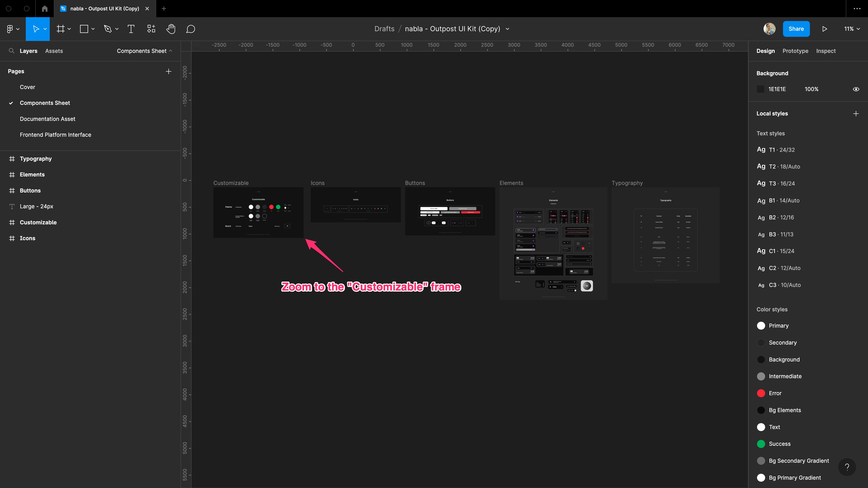Screen dimensions: 868x488
Task: Toggle visibility of the Background fill
Action: point(856,89)
